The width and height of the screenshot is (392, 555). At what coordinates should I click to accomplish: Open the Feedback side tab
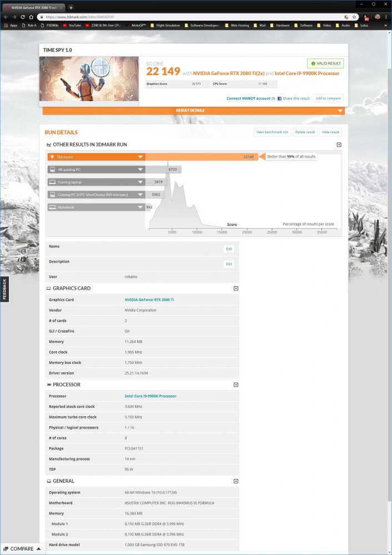pyautogui.click(x=4, y=289)
